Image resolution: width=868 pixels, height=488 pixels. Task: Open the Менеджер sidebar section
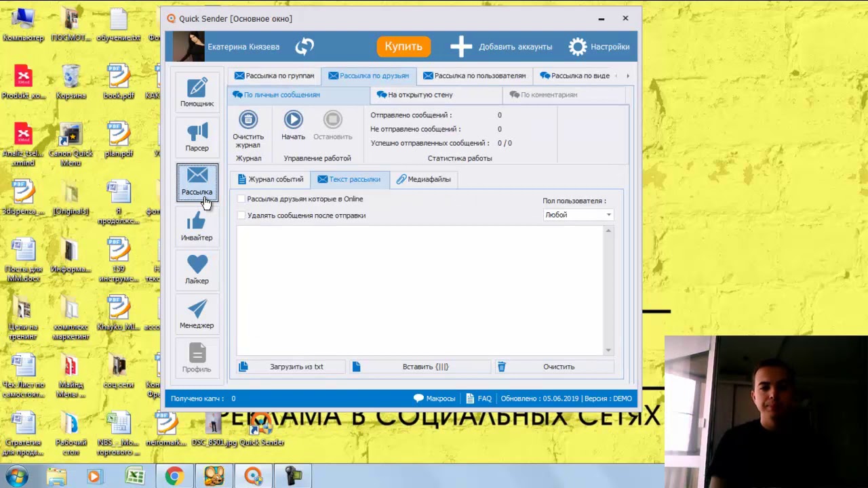tap(197, 314)
